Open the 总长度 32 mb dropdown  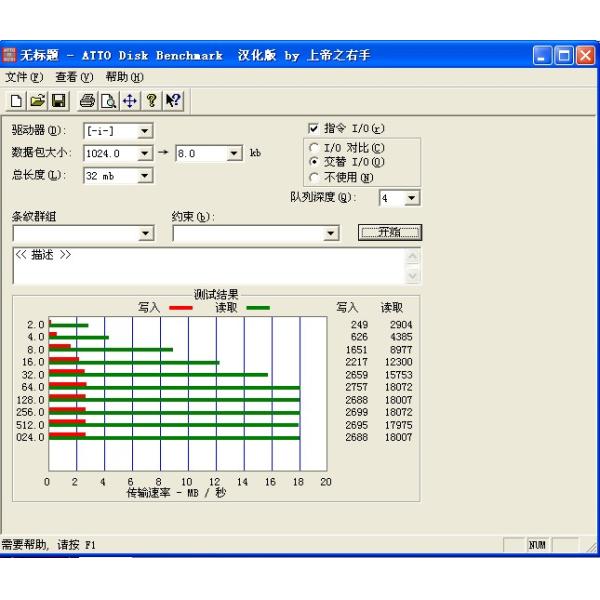(x=144, y=175)
